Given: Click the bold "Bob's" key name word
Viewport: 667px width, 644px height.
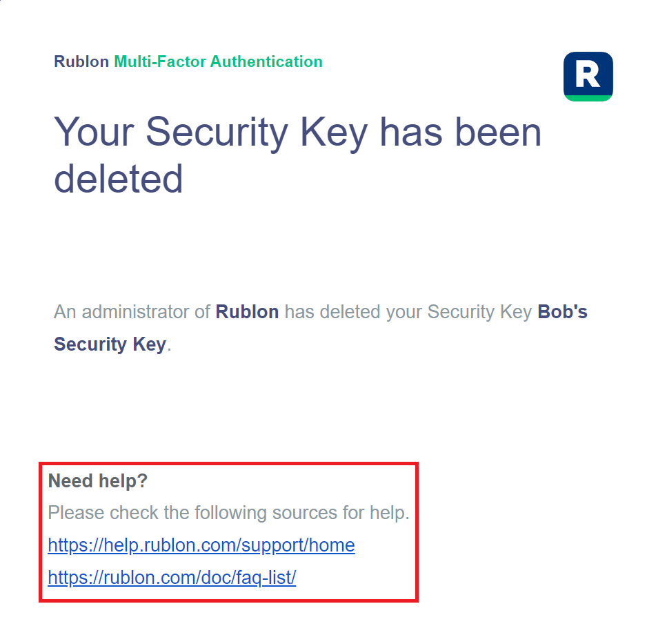Looking at the screenshot, I should pos(562,312).
